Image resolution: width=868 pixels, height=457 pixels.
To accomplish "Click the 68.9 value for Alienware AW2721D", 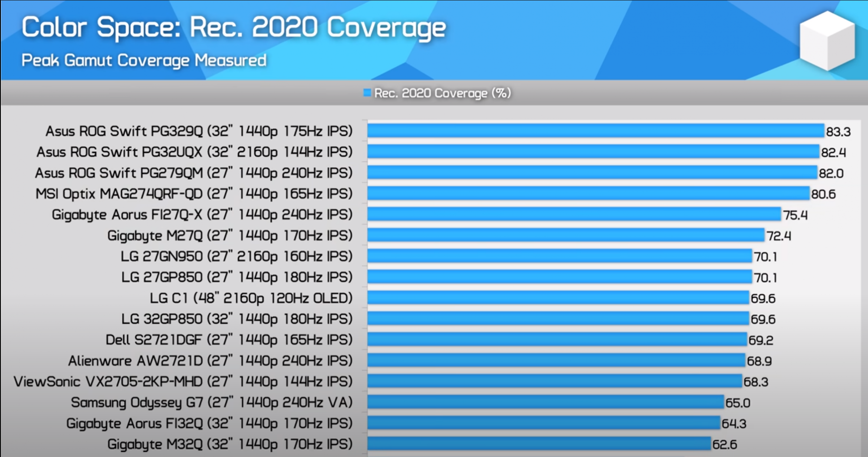I will [x=759, y=361].
